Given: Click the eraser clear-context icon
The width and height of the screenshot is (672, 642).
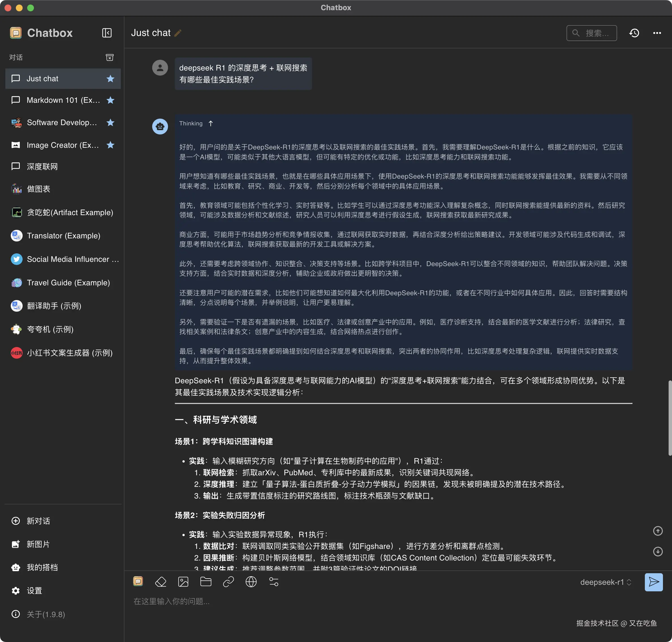Looking at the screenshot, I should click(160, 582).
